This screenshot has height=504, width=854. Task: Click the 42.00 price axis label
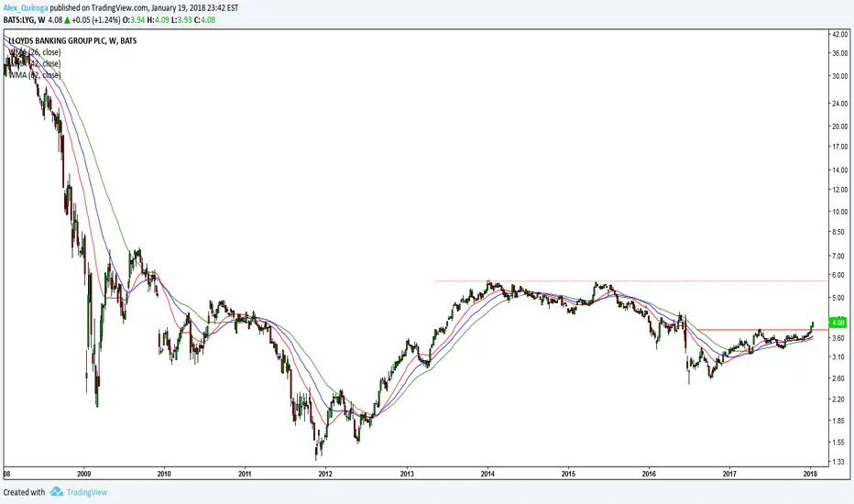tap(840, 34)
